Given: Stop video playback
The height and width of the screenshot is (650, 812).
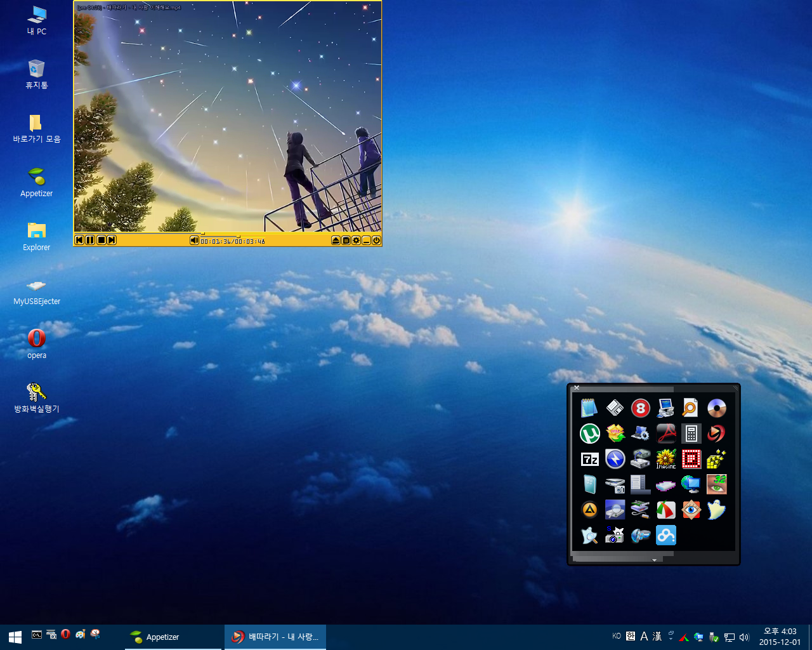Looking at the screenshot, I should [x=101, y=240].
